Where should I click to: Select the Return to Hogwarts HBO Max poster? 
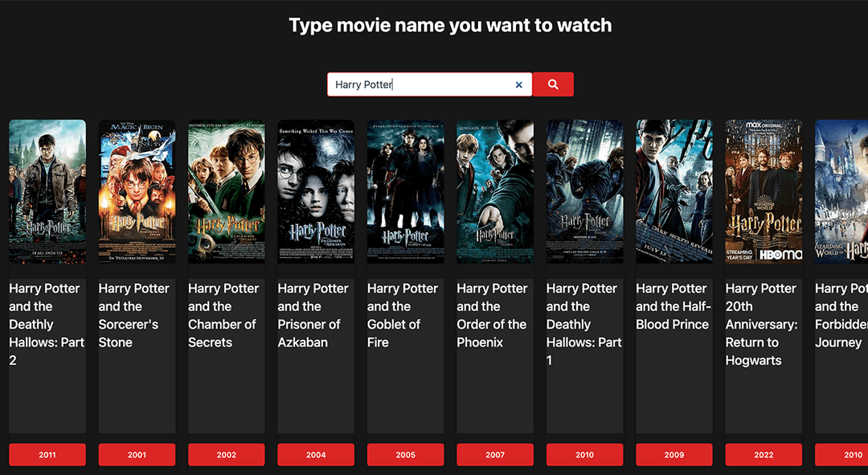pyautogui.click(x=764, y=191)
